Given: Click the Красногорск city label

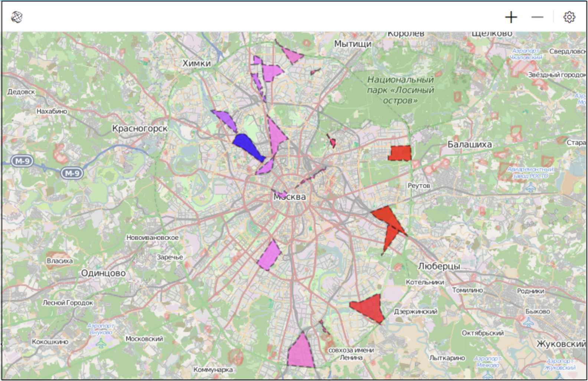Looking at the screenshot, I should click(x=140, y=128).
